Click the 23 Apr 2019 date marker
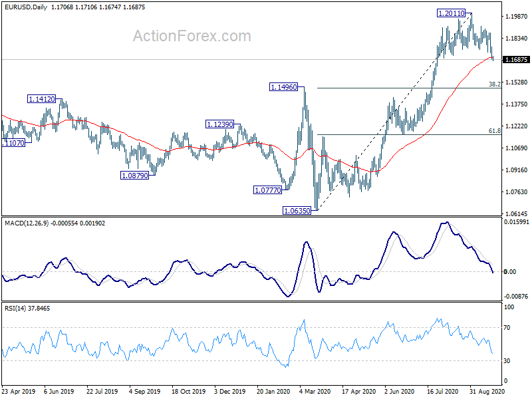 click(19, 392)
